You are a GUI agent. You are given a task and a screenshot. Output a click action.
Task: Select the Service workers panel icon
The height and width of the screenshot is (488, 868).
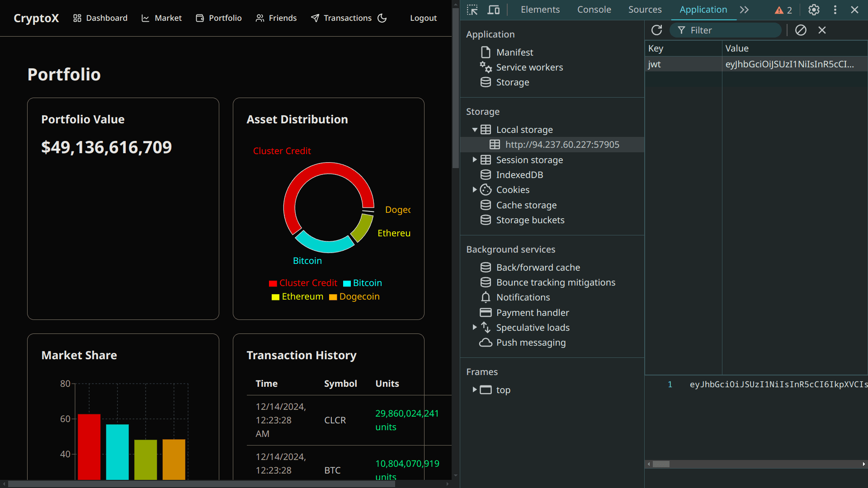(x=486, y=67)
